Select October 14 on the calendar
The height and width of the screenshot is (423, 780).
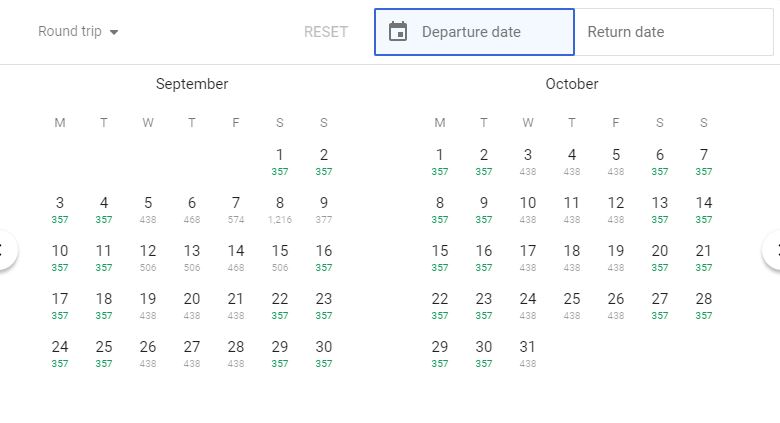click(x=704, y=208)
